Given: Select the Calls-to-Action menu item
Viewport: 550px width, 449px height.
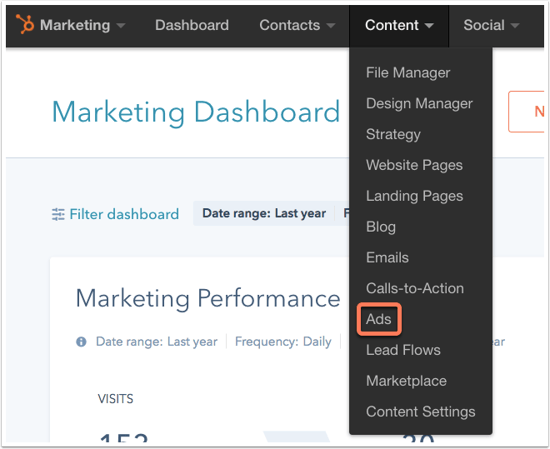Looking at the screenshot, I should [415, 288].
